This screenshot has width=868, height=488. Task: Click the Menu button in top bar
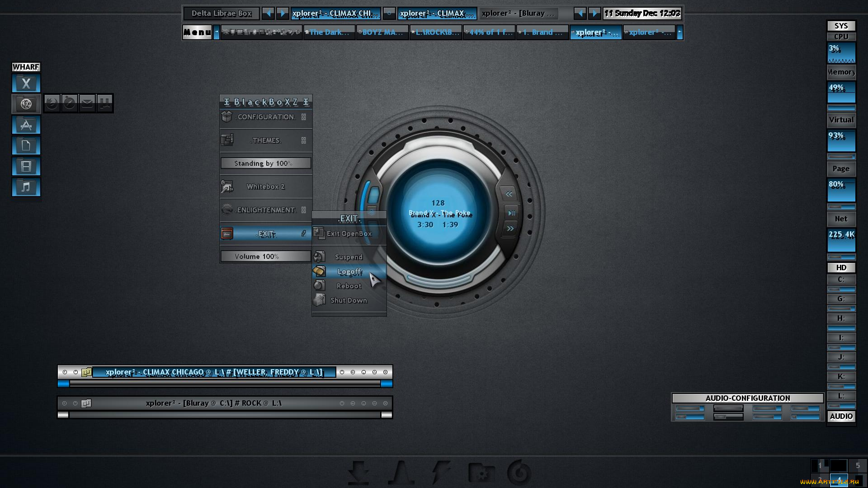197,32
